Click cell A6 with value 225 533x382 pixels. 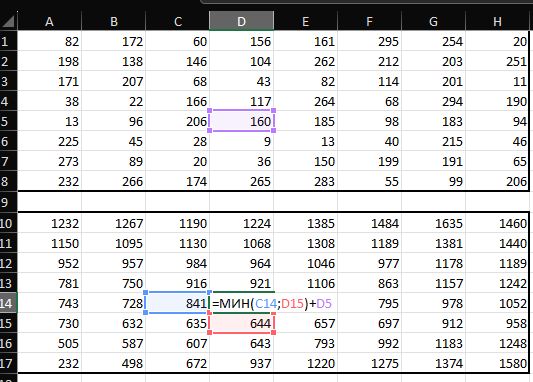coord(49,141)
